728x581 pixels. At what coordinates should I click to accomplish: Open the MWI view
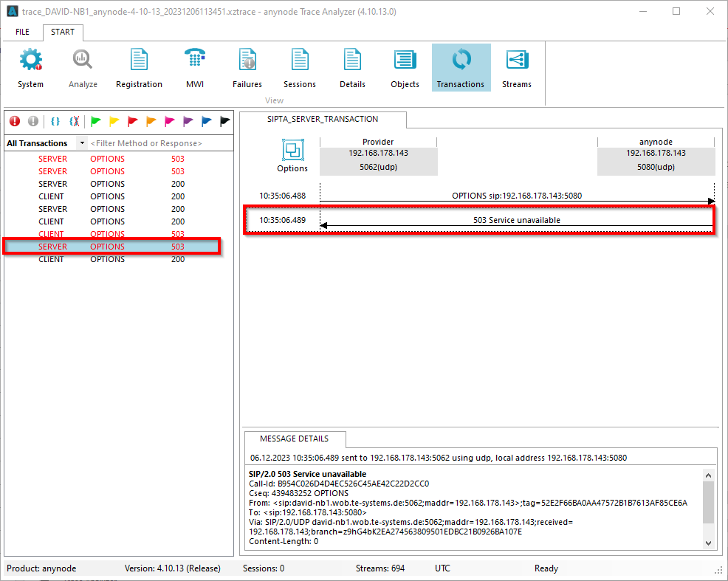pyautogui.click(x=194, y=66)
